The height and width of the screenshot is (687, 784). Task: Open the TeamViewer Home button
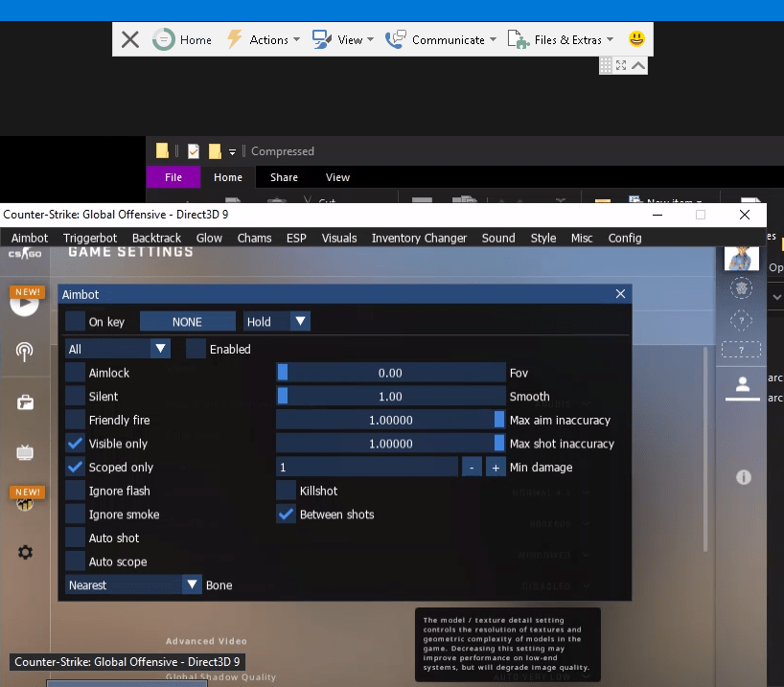(182, 39)
